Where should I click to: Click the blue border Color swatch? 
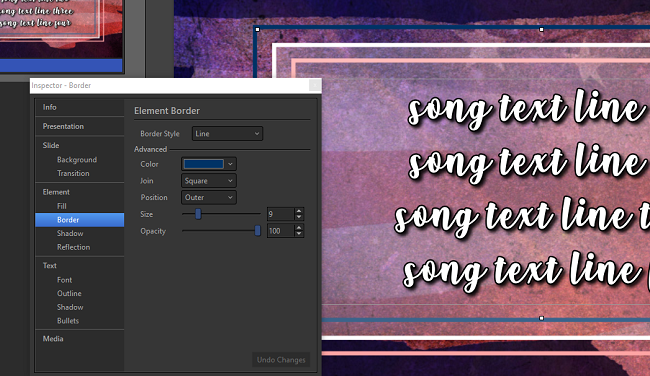pyautogui.click(x=204, y=164)
